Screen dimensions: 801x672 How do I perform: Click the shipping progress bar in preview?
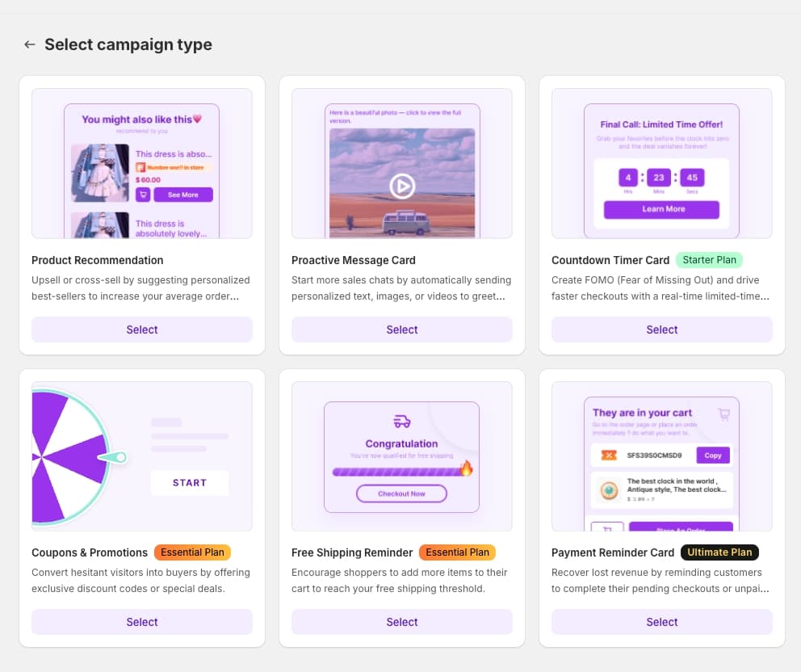click(398, 472)
